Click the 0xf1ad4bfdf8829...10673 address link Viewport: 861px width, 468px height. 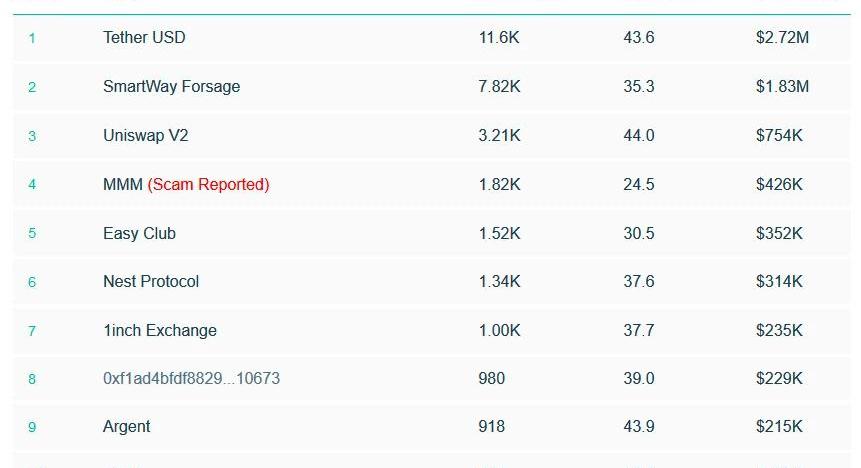click(x=191, y=379)
